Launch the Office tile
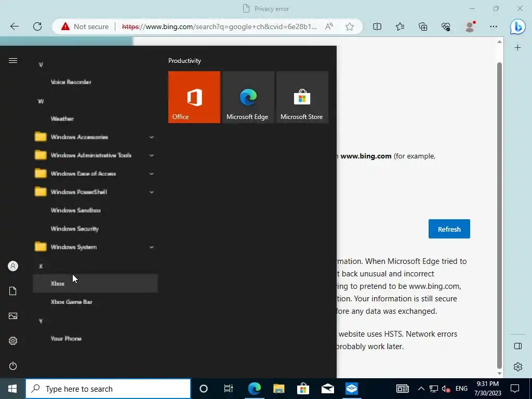 194,97
